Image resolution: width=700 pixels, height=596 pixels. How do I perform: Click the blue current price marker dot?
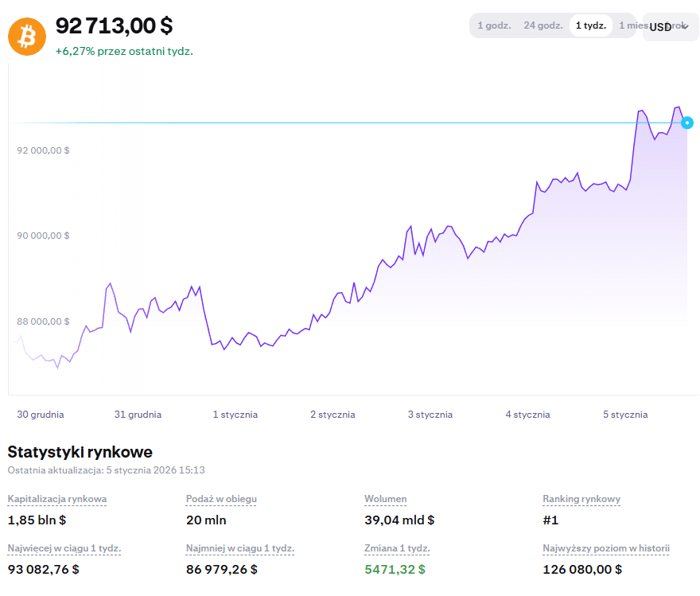pos(687,123)
